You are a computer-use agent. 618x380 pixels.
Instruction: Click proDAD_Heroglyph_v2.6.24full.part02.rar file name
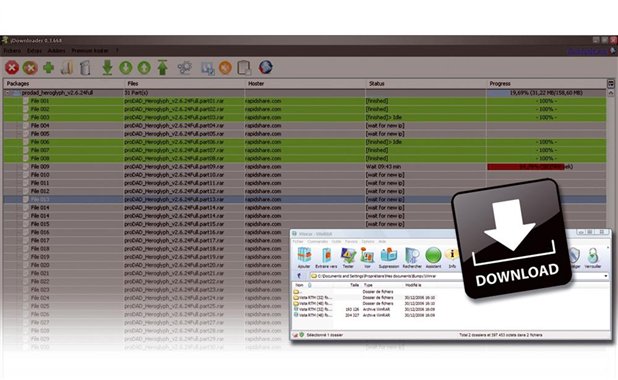tap(174, 109)
